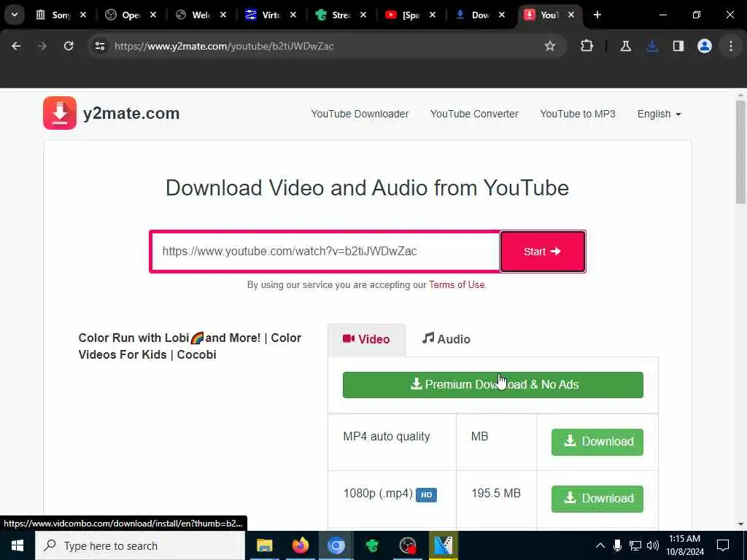Open a new browser tab

tap(597, 15)
